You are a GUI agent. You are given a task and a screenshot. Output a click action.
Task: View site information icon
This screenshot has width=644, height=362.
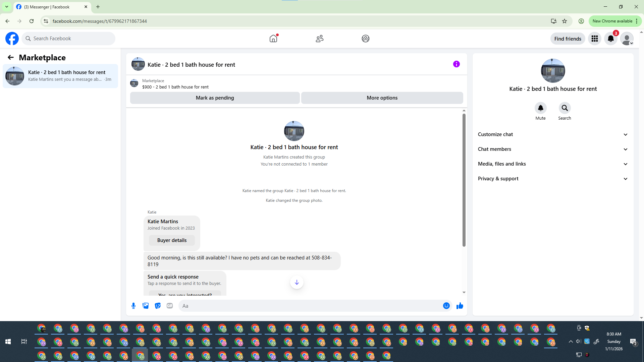[46, 21]
